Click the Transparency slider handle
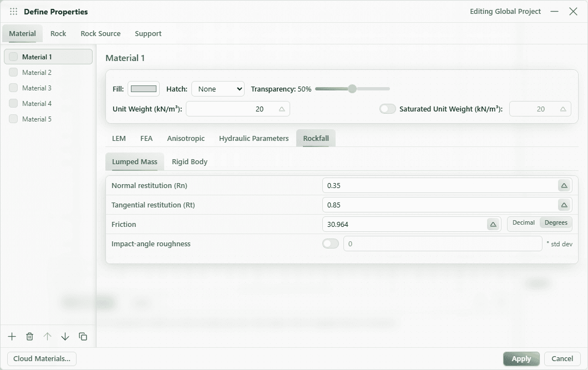The height and width of the screenshot is (370, 588). pyautogui.click(x=352, y=89)
